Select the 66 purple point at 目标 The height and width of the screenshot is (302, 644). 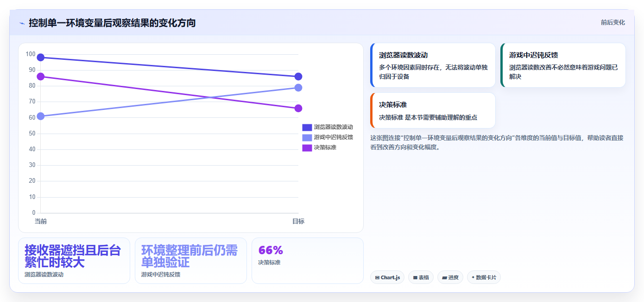point(298,108)
